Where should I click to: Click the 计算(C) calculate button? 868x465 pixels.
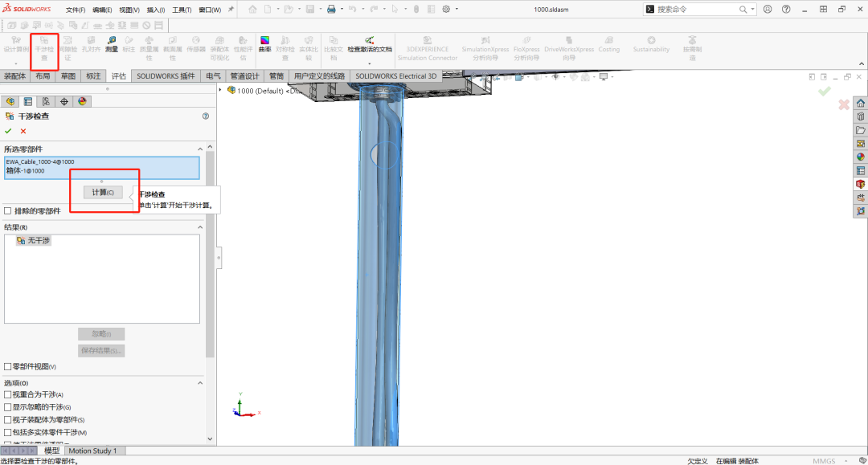point(103,192)
